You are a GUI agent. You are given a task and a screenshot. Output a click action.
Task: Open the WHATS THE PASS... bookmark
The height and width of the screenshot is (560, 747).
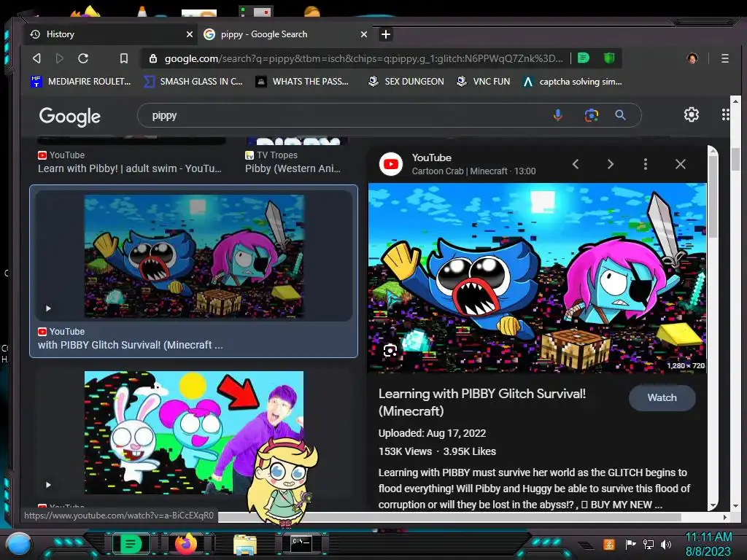(303, 82)
